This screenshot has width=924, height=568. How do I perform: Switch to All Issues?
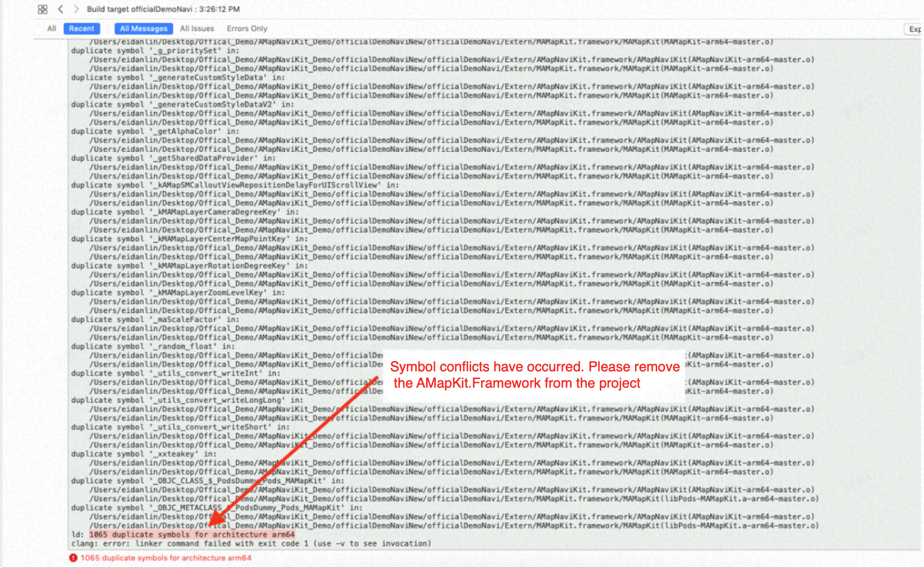click(197, 28)
